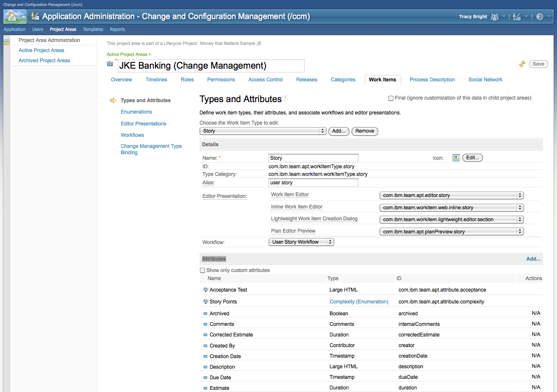Open the Work Item Type dropdown showing Story
Image resolution: width=557 pixels, height=392 pixels.
[263, 131]
